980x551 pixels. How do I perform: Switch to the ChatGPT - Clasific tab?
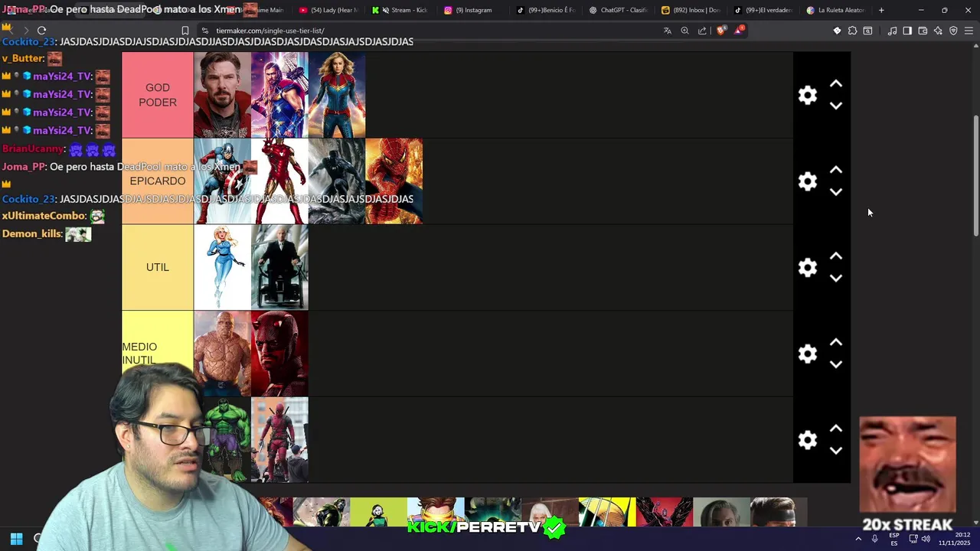617,10
